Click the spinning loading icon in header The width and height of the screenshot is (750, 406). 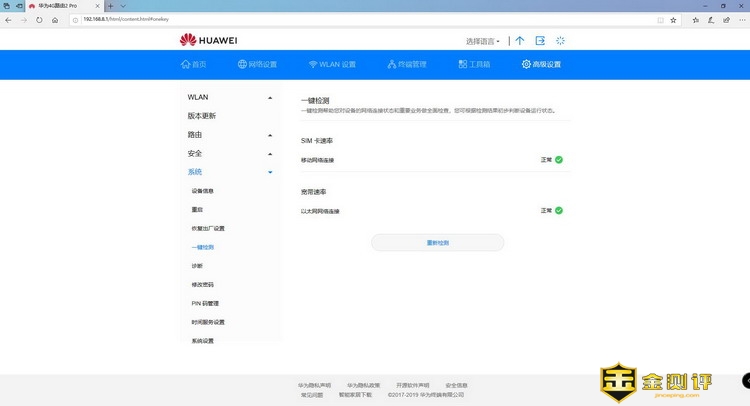(561, 41)
